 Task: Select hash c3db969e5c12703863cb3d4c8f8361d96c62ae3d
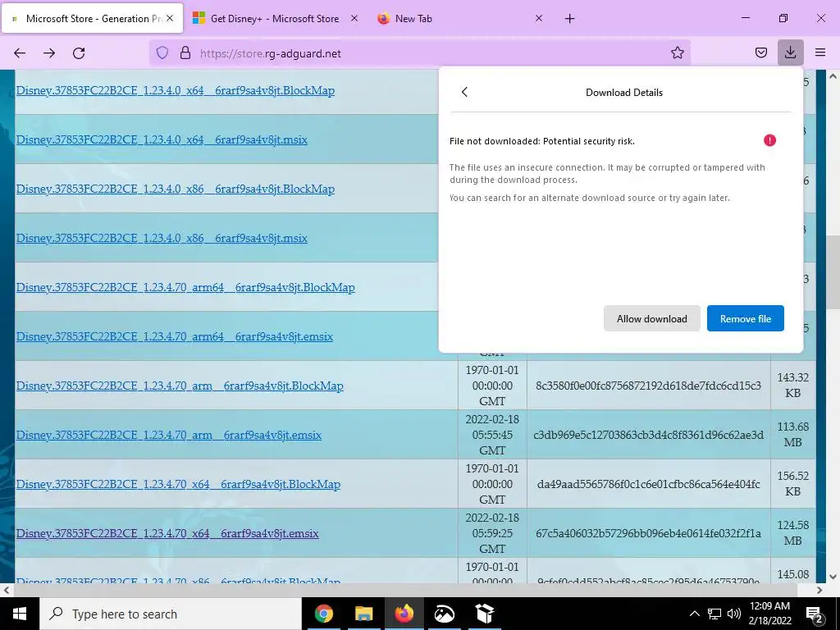(x=648, y=435)
